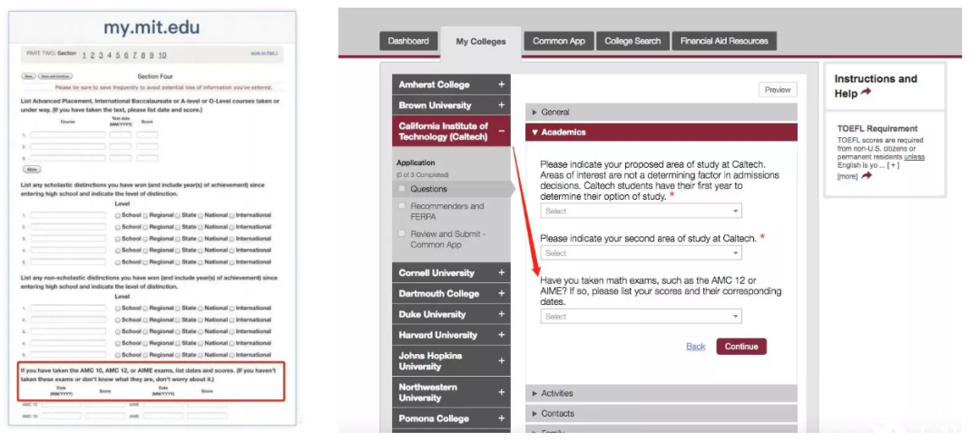
Task: Expand the Contacts section
Action: coord(661,413)
